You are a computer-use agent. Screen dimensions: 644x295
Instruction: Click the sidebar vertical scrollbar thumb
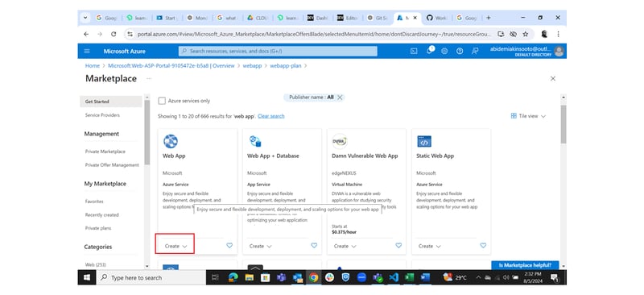coord(147,131)
